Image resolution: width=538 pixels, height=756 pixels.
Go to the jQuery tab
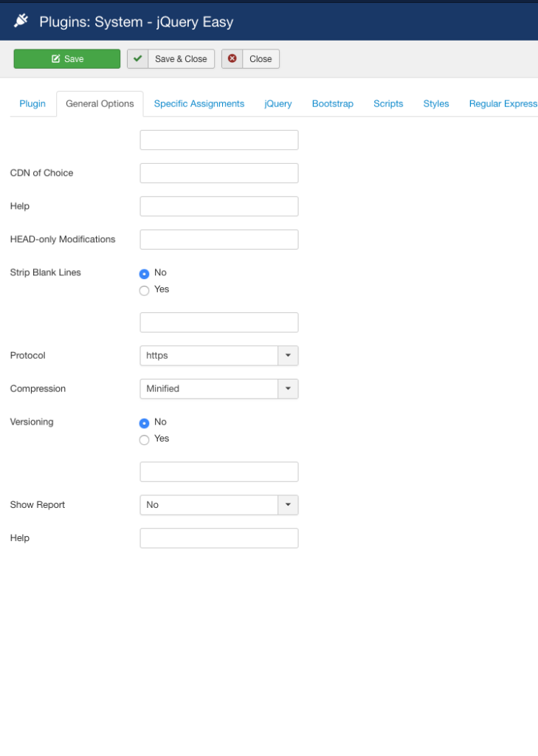(278, 104)
